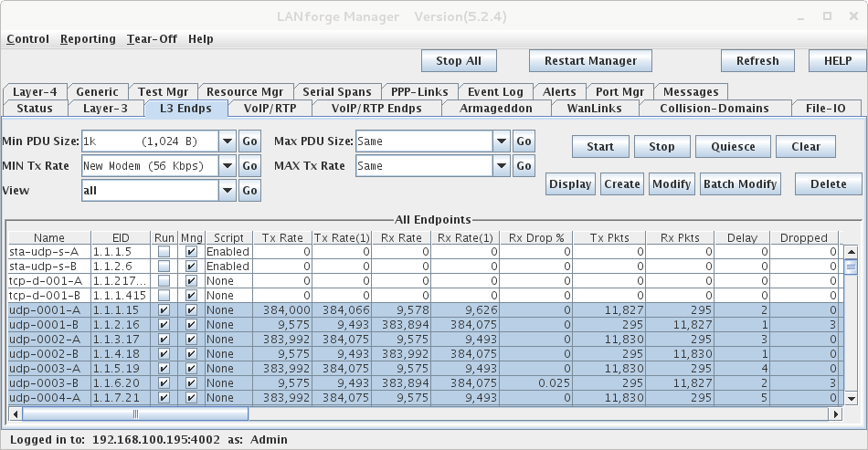Switch to the Port Mgr tab
This screenshot has height=450, width=868.
(620, 92)
